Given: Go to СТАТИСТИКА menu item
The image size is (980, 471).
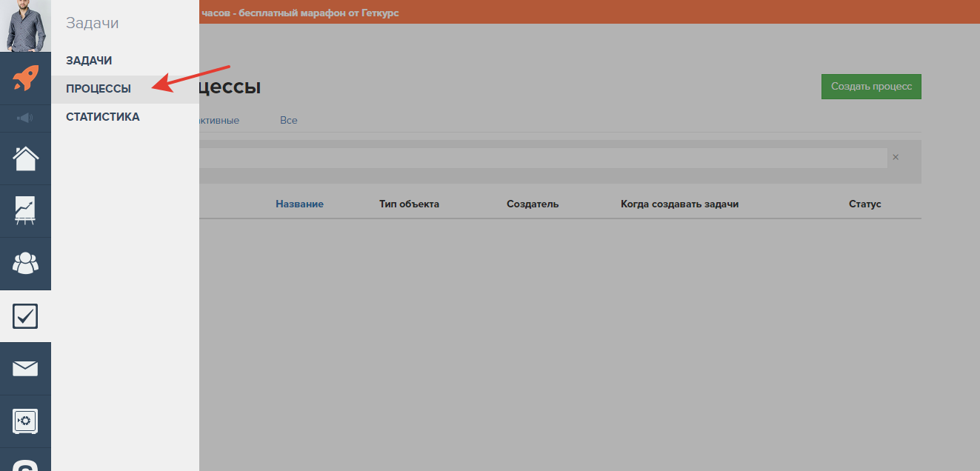Looking at the screenshot, I should point(102,117).
